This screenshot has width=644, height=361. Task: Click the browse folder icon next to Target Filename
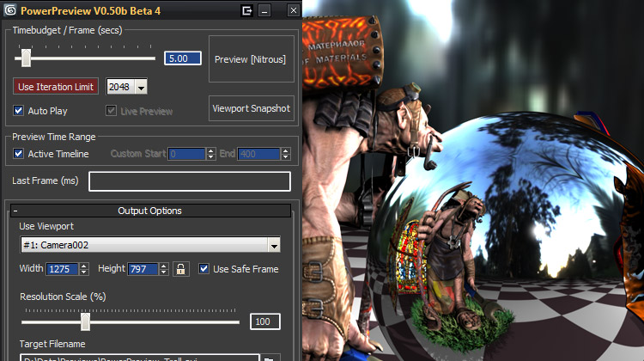coord(270,358)
